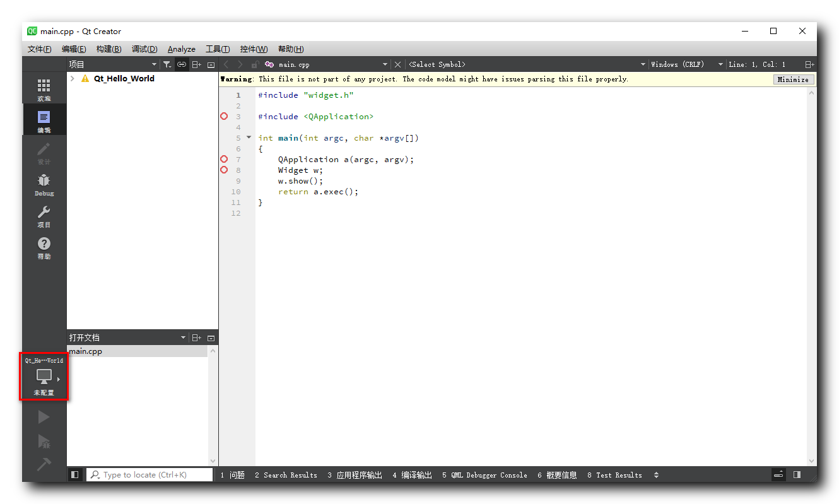Toggle the breakpoint on line 7
839x504 pixels.
pos(224,160)
